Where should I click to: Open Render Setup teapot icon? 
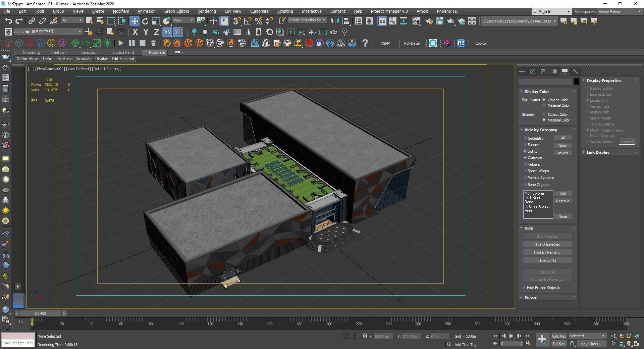coord(429,21)
